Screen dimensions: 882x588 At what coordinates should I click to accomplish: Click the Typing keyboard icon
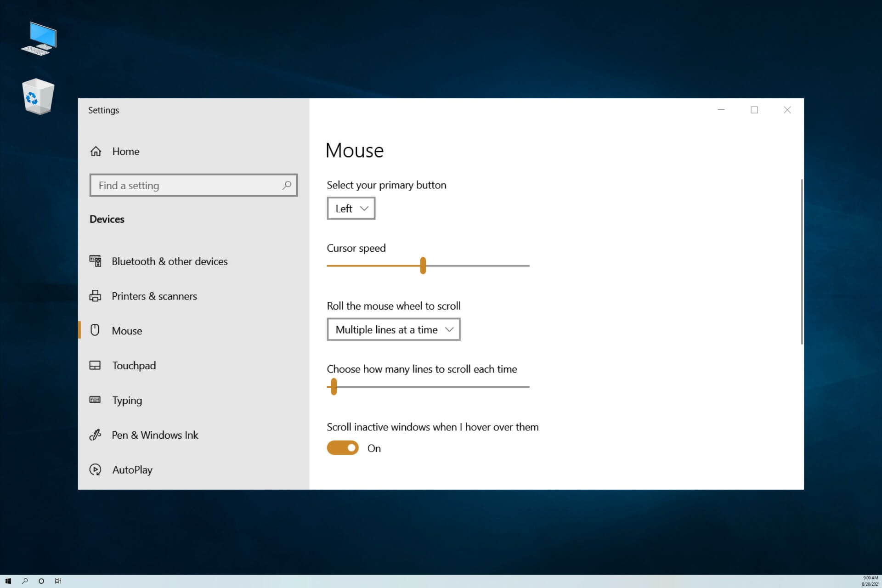pos(95,400)
